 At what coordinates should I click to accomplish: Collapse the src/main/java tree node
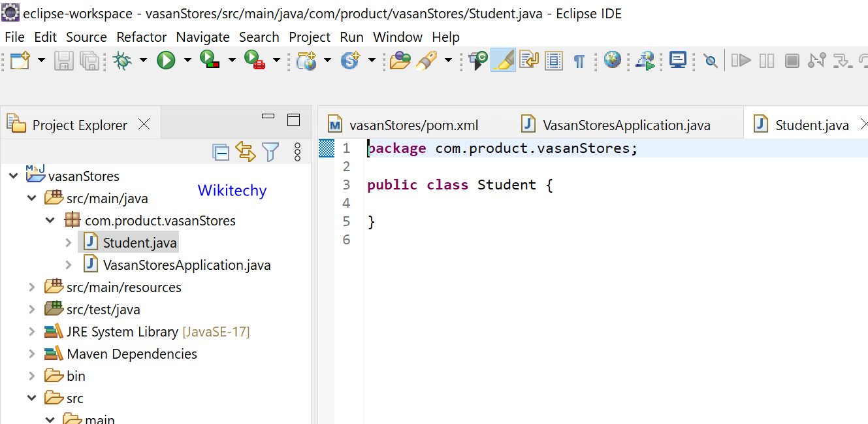coord(32,198)
